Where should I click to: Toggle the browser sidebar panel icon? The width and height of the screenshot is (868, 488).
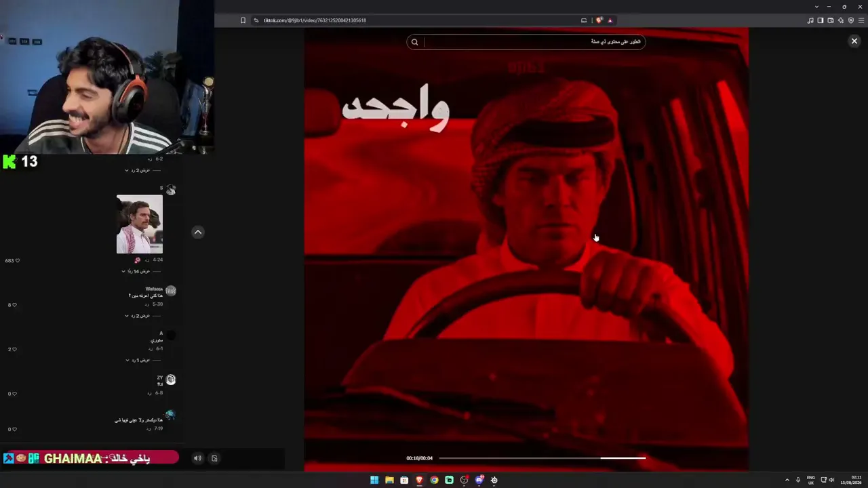pyautogui.click(x=820, y=20)
